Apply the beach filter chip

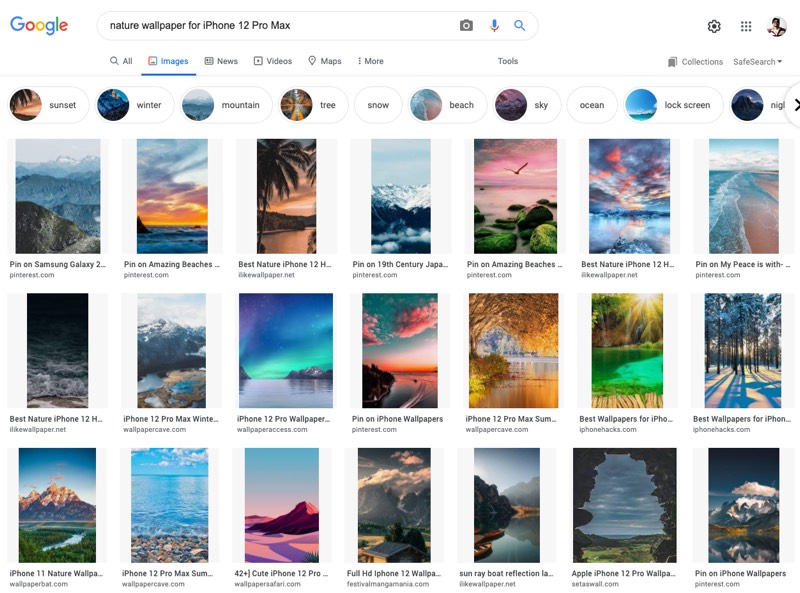pos(447,105)
